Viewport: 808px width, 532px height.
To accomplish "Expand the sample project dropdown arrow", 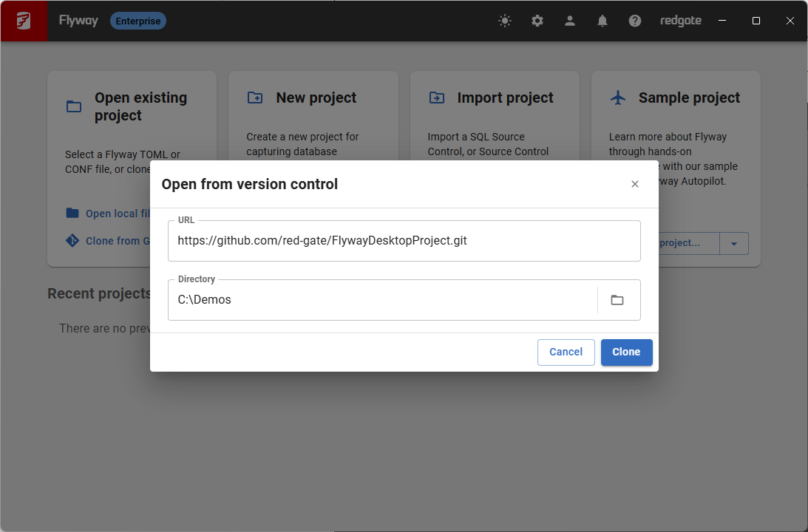I will pos(734,244).
